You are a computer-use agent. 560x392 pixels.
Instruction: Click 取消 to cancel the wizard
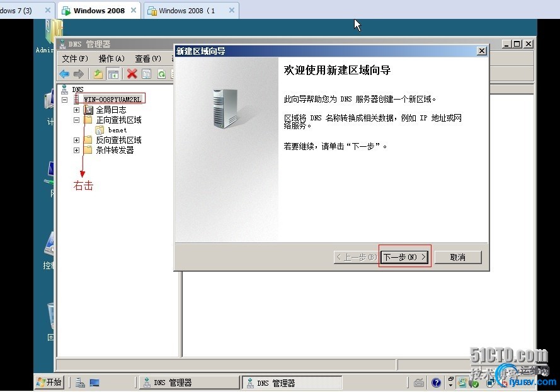458,257
